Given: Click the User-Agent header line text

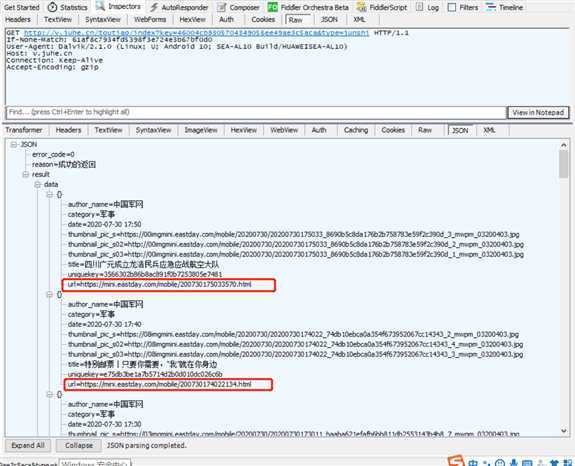Looking at the screenshot, I should pos(177,47).
